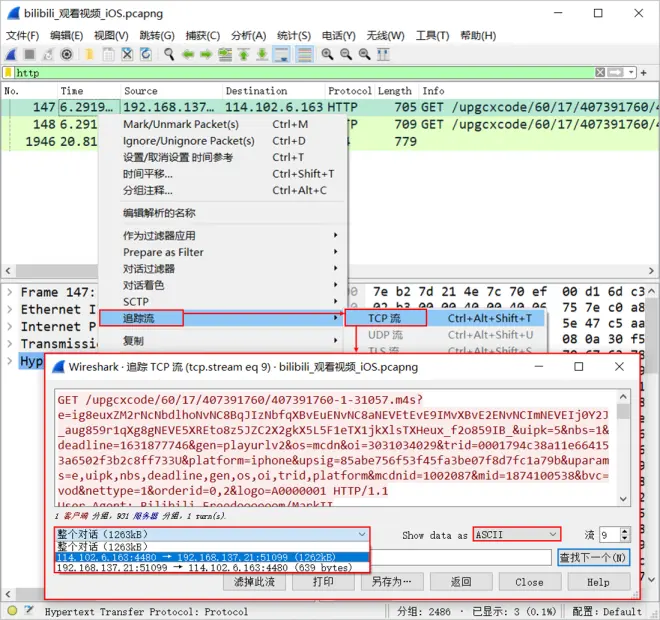Click 返回 button
This screenshot has height=620, width=660.
(461, 582)
